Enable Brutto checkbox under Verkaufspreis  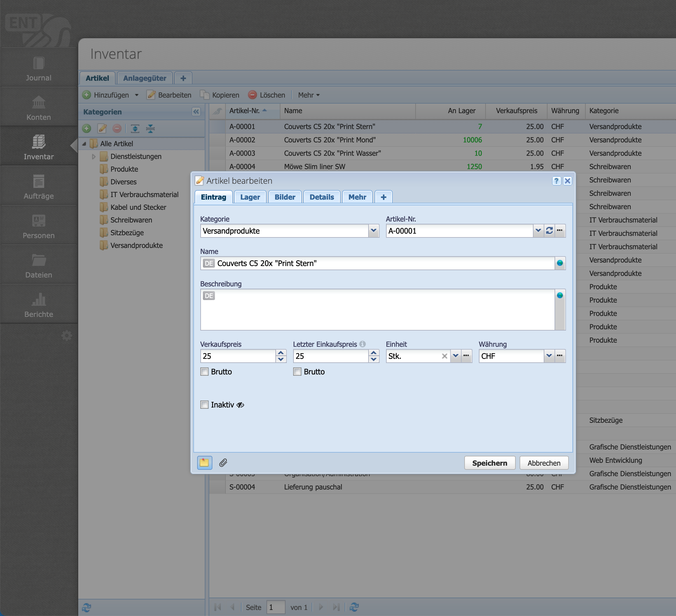pyautogui.click(x=204, y=372)
